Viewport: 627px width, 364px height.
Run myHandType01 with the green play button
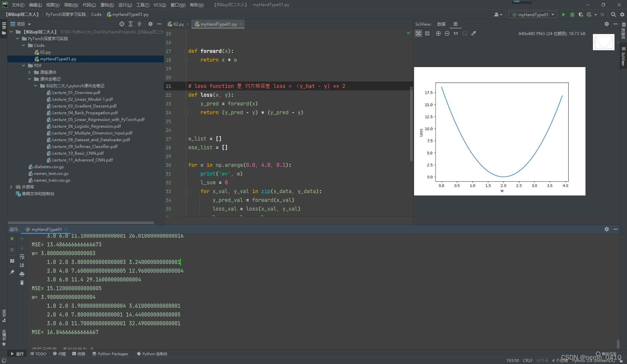(x=564, y=14)
